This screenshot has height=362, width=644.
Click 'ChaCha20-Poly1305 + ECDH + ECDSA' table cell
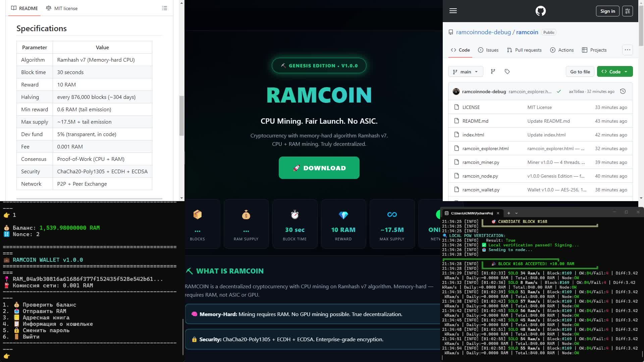tap(102, 171)
